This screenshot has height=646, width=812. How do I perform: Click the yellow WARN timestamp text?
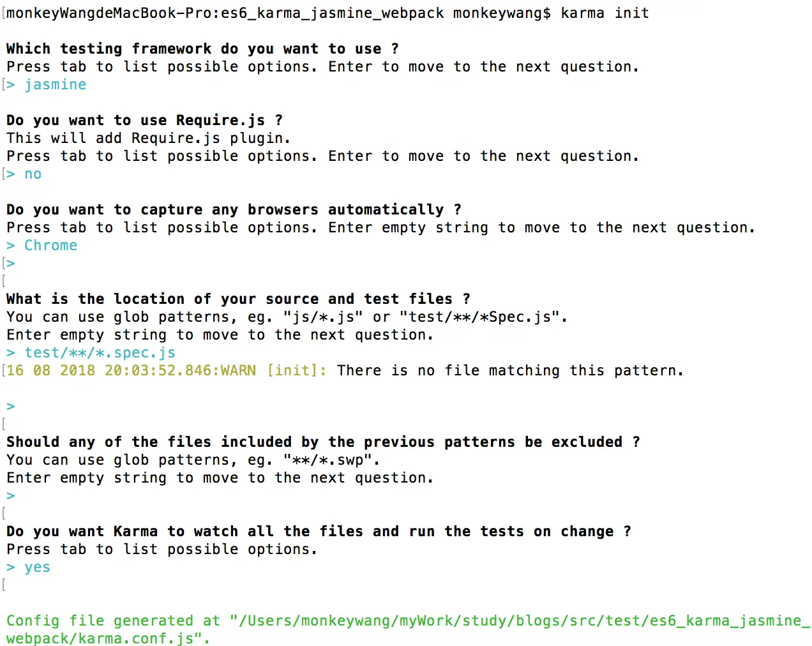pyautogui.click(x=131, y=371)
